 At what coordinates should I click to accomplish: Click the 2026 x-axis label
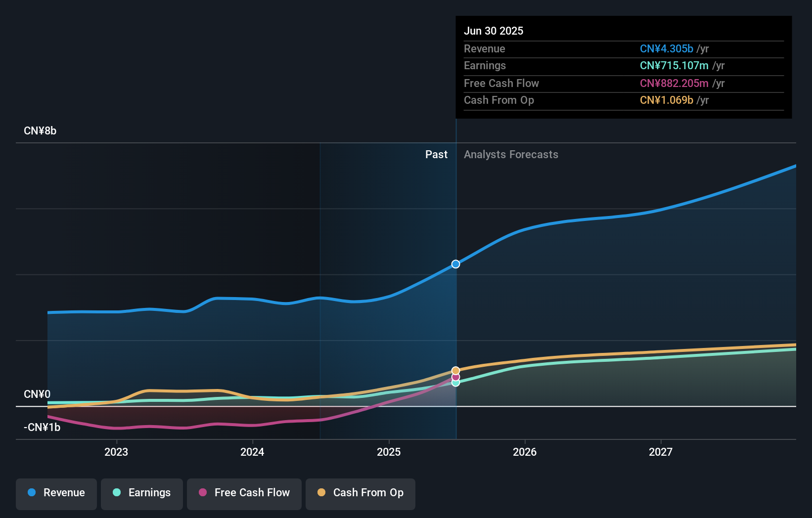pyautogui.click(x=525, y=452)
